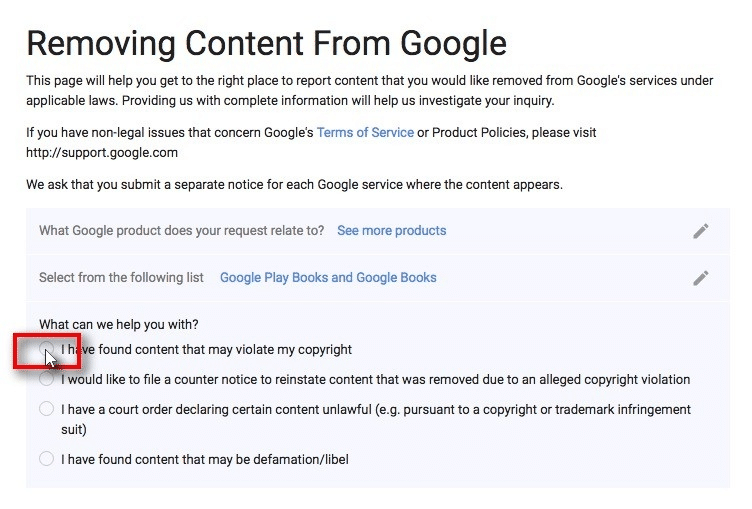The height and width of the screenshot is (509, 752).
Task: Click the separate notice per service sentence
Action: (294, 185)
